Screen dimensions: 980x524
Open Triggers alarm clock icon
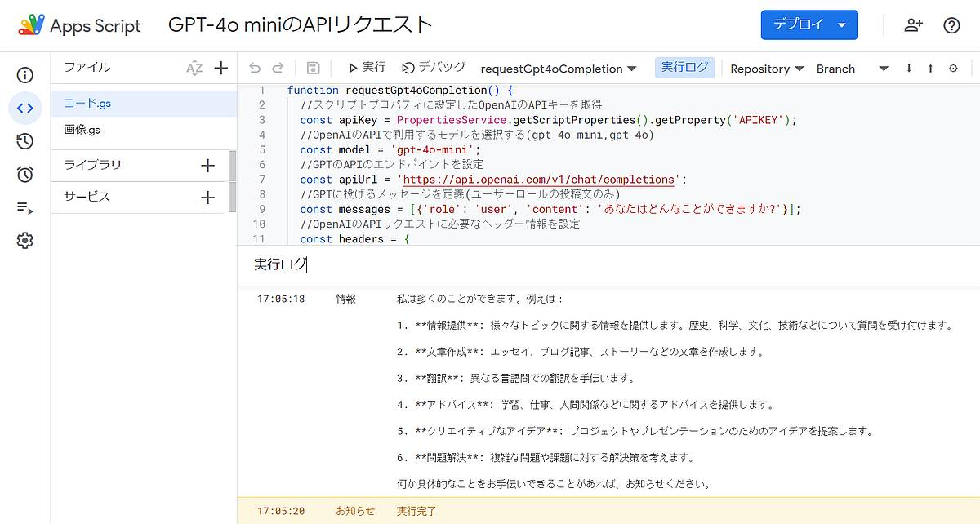pos(25,174)
